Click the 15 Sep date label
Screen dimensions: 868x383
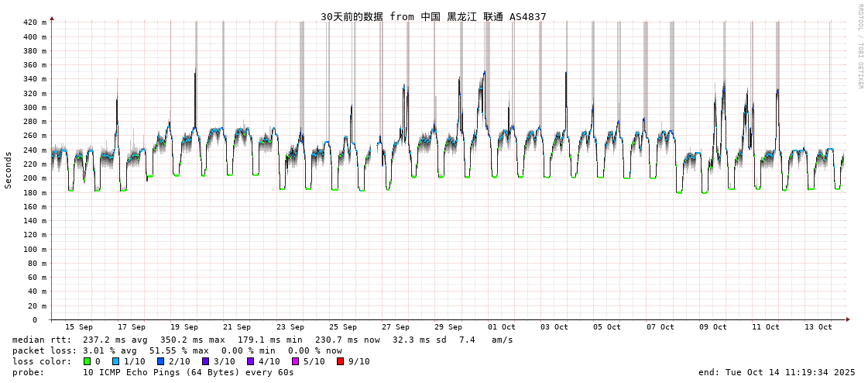click(78, 327)
